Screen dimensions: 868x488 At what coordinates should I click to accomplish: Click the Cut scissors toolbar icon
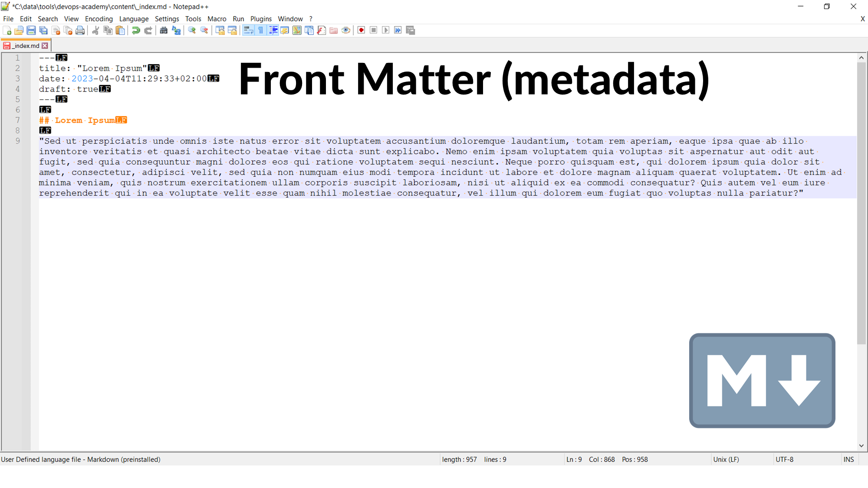pyautogui.click(x=96, y=30)
